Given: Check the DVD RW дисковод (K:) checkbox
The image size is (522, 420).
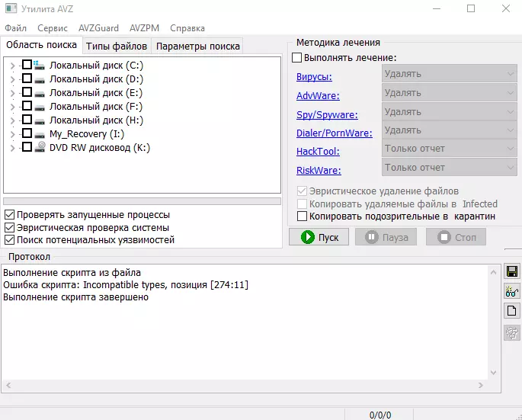Looking at the screenshot, I should 27,147.
